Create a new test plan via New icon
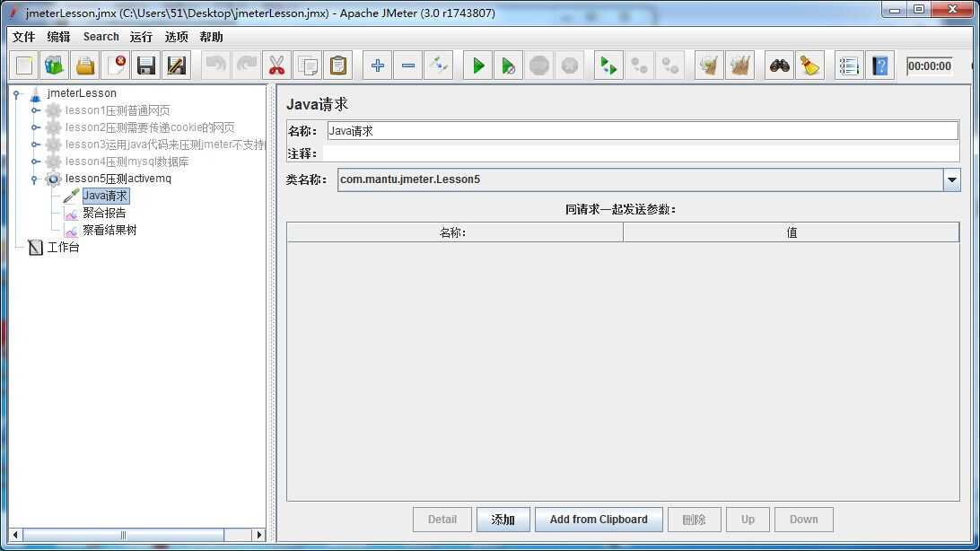The image size is (980, 551). (x=24, y=66)
